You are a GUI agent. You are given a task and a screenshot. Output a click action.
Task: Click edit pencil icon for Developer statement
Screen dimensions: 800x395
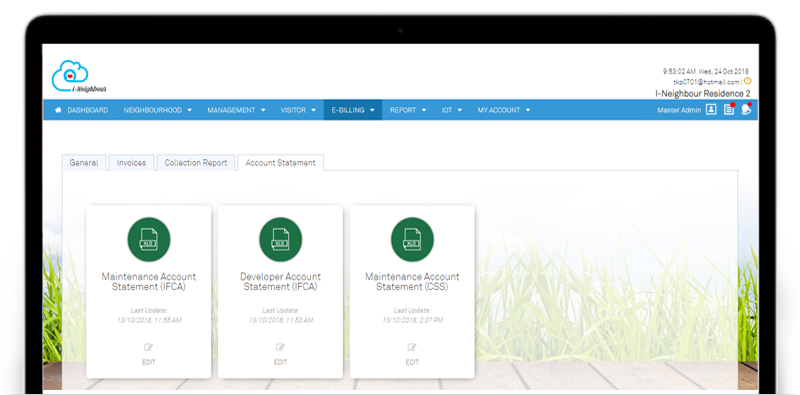point(280,348)
